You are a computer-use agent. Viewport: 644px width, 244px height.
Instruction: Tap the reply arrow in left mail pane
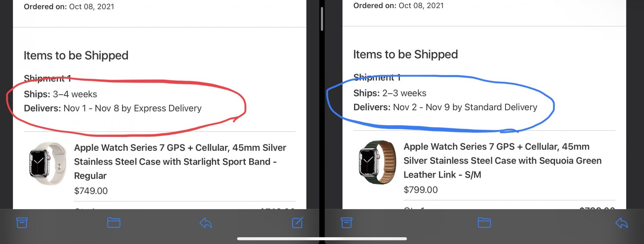pyautogui.click(x=206, y=223)
